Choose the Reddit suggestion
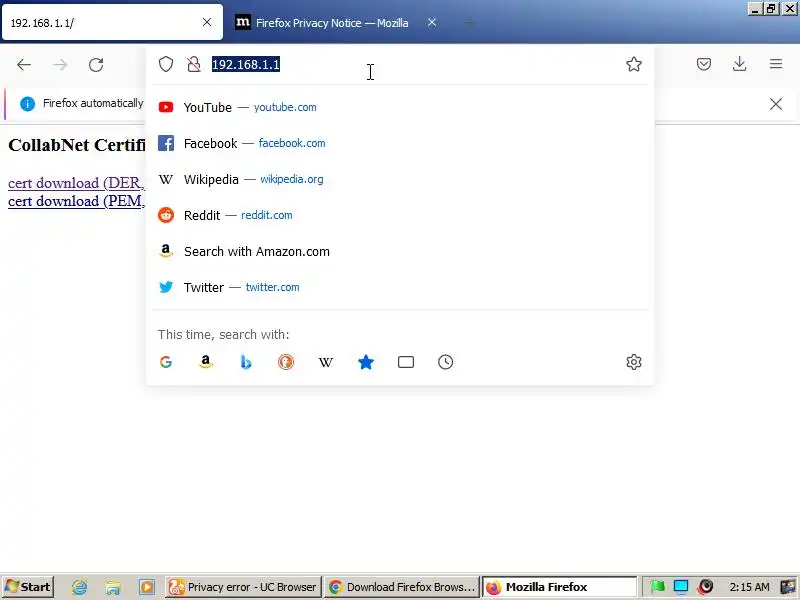The height and width of the screenshot is (600, 800). click(x=399, y=215)
